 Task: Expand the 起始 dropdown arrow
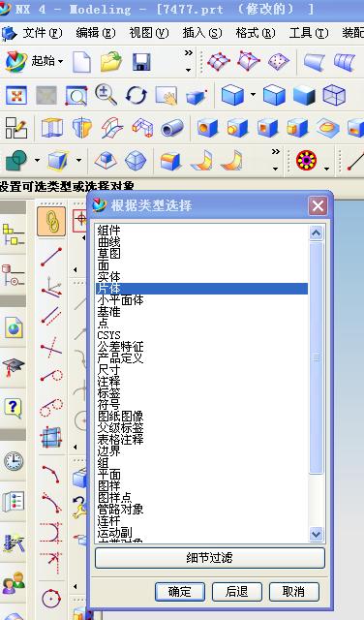click(x=60, y=61)
